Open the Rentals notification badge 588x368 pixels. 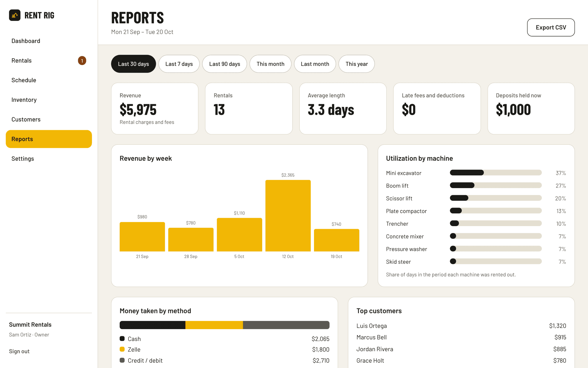[x=82, y=61]
